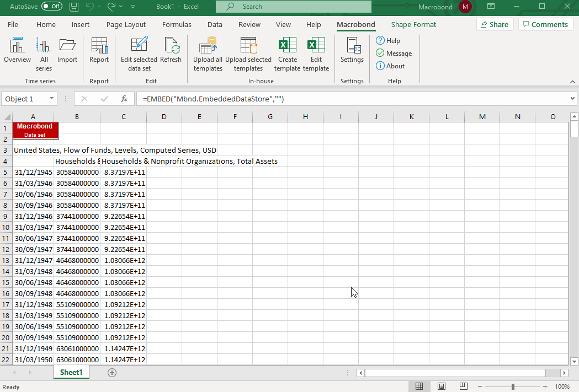Click the Share button
Screen dimensions: 579x392
495,24
